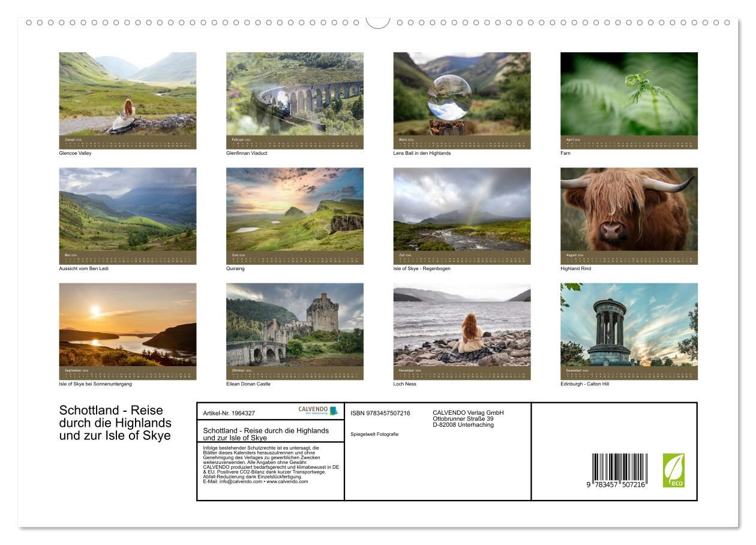Viewport: 756px width, 545px height.
Task: Click the ISBN barcode
Action: click(x=619, y=470)
